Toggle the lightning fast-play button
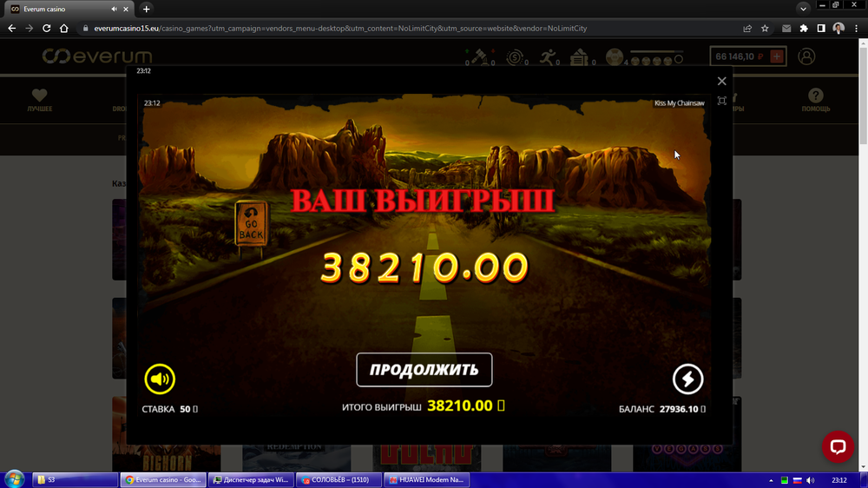 pos(687,379)
